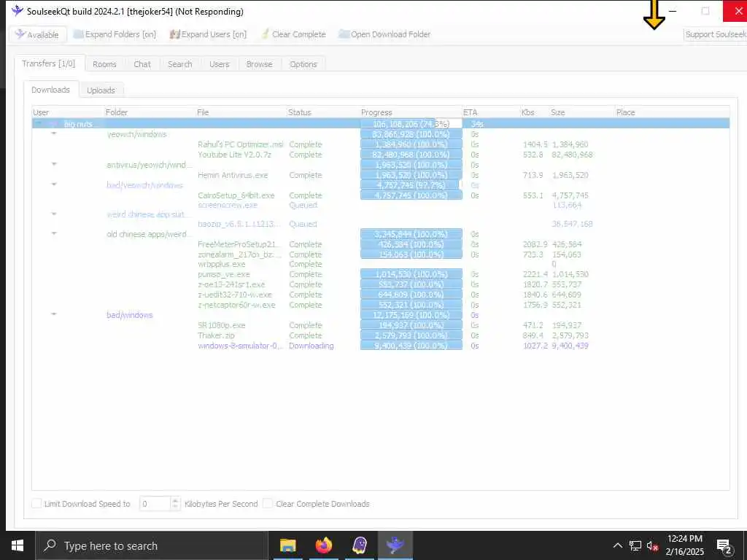Collapse the Big nuts user row
Image resolution: width=747 pixels, height=560 pixels.
pyautogui.click(x=38, y=124)
